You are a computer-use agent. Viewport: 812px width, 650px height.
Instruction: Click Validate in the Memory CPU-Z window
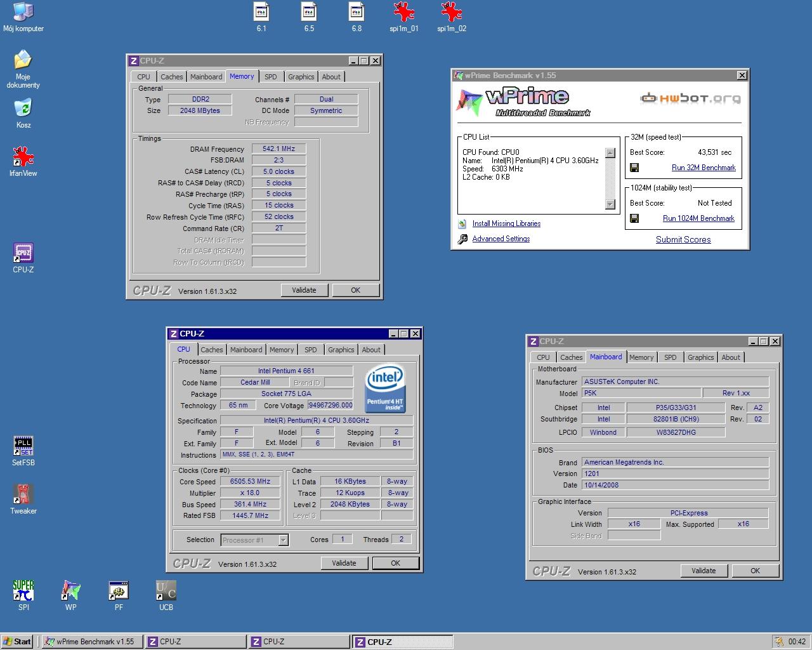coord(304,290)
